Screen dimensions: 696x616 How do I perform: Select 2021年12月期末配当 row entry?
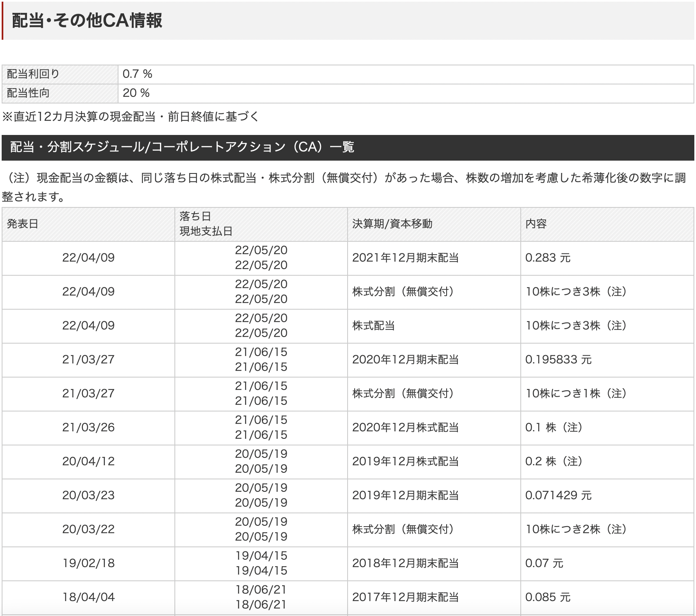click(406, 258)
